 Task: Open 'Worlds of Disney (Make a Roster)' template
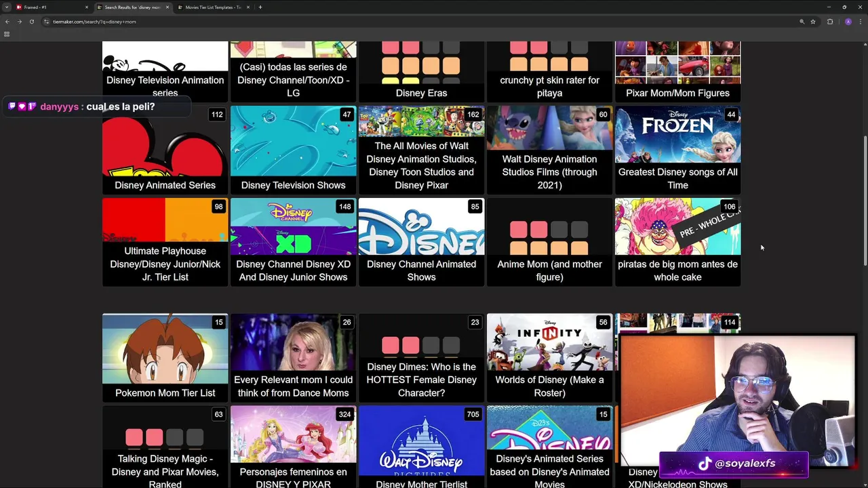click(549, 358)
